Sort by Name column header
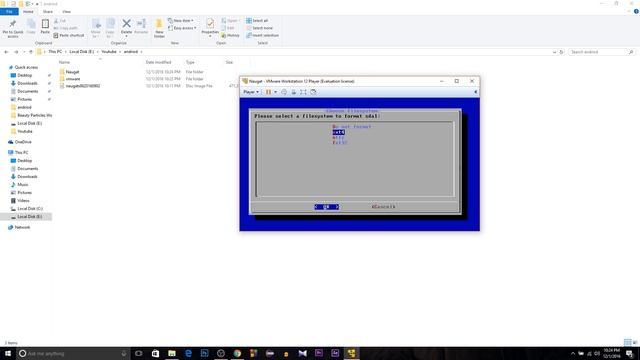Viewport: 640px width, 360px height. pos(64,62)
